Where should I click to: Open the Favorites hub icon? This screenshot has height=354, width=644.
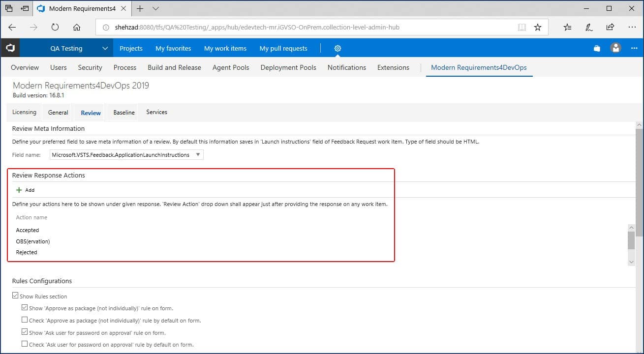click(568, 28)
